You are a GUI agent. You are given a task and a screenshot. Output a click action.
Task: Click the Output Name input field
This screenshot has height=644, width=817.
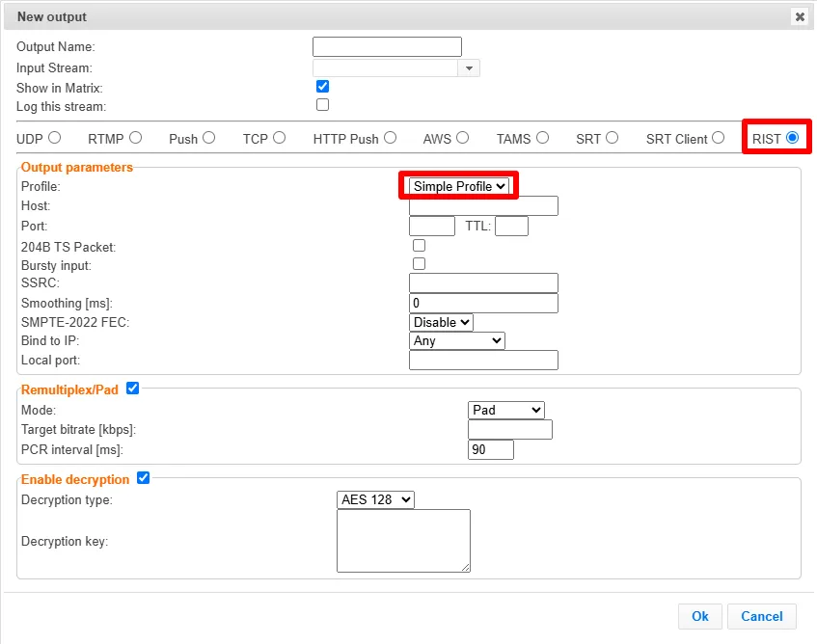point(387,47)
